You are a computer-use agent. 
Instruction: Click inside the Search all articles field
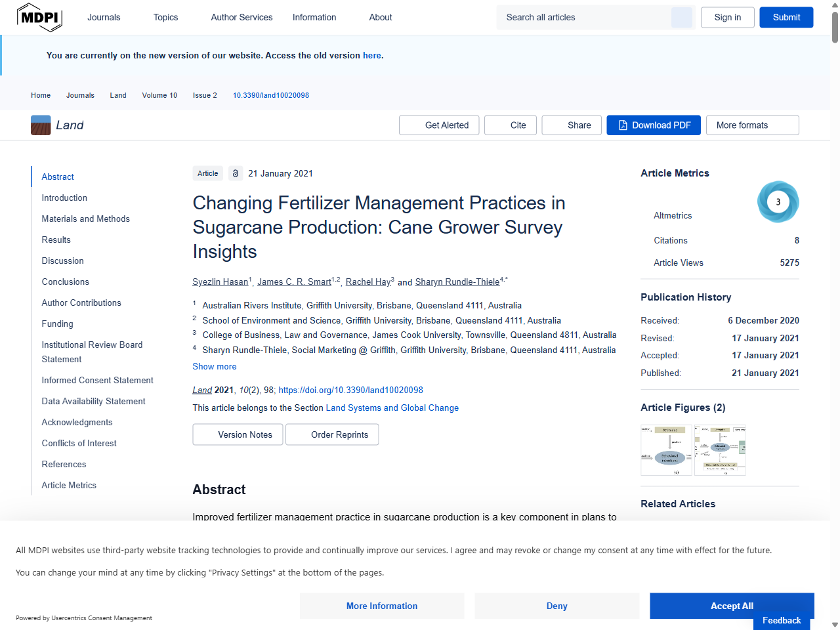click(x=584, y=17)
